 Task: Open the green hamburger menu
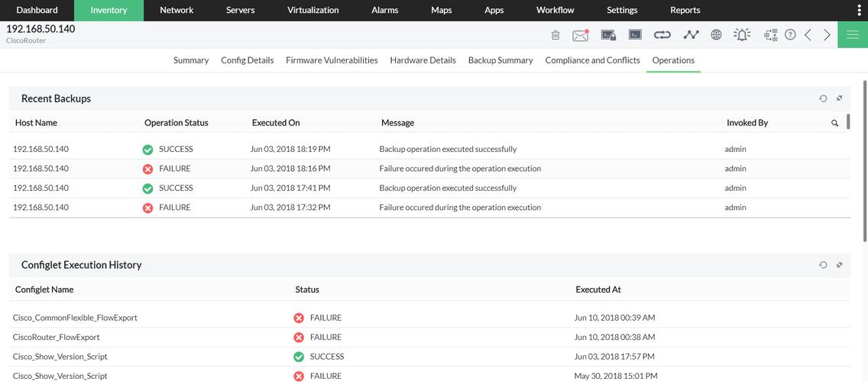point(853,35)
